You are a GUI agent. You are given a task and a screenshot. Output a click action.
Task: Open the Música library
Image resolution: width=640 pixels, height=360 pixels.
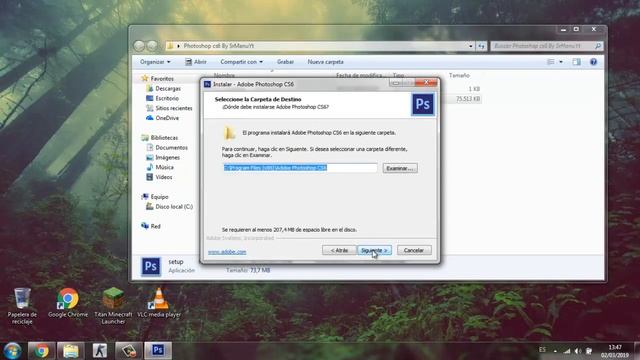point(164,167)
